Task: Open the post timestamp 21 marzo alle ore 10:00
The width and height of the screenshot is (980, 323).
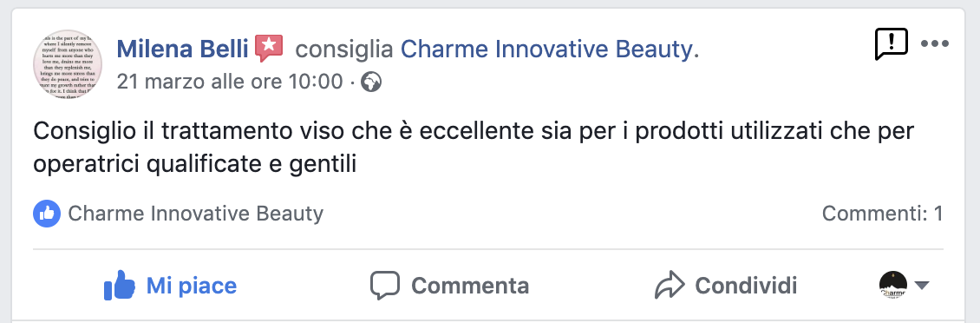Action: click(229, 82)
